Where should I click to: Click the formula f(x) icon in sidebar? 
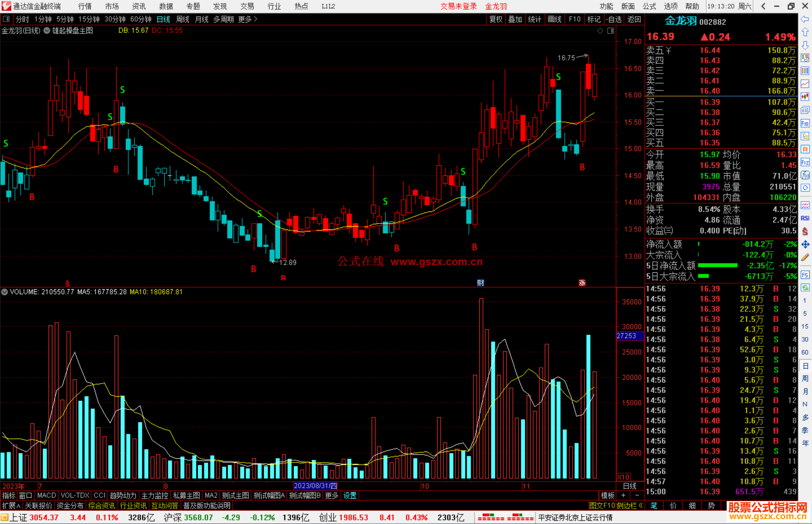pos(805,175)
